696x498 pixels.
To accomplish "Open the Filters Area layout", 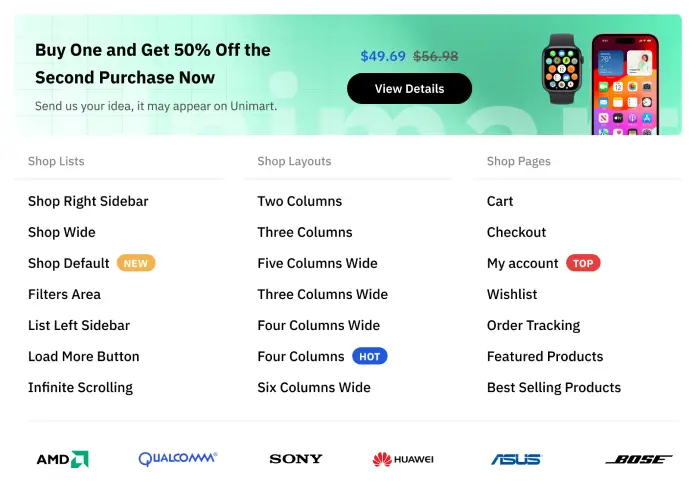I will (x=64, y=294).
